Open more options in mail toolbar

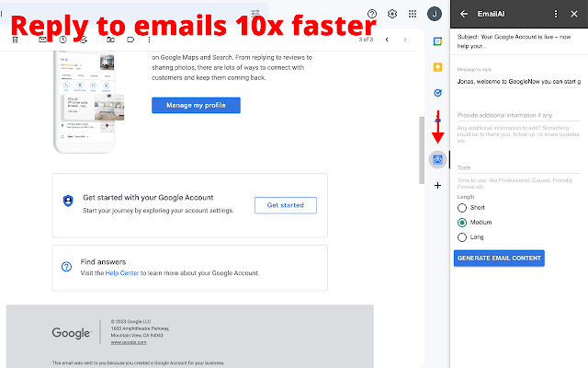click(149, 40)
